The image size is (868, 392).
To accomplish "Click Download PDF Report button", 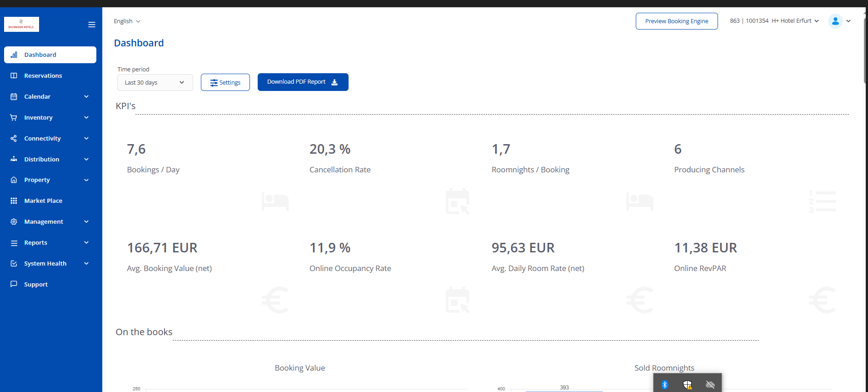I will (x=303, y=82).
